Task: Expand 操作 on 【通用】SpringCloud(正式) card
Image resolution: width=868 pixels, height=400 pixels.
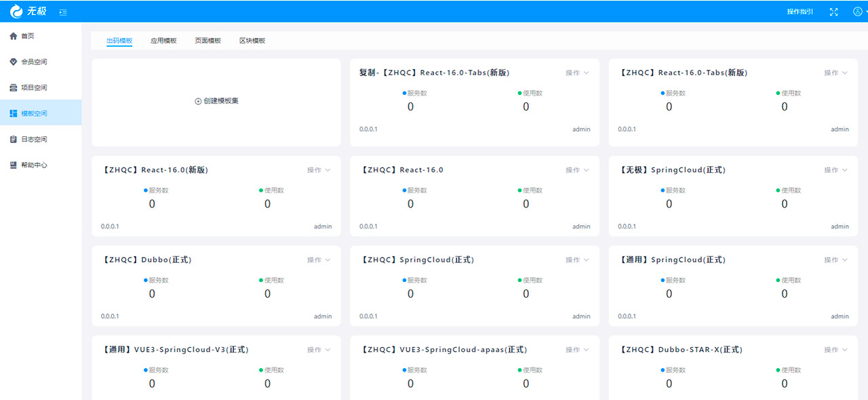Action: click(835, 260)
